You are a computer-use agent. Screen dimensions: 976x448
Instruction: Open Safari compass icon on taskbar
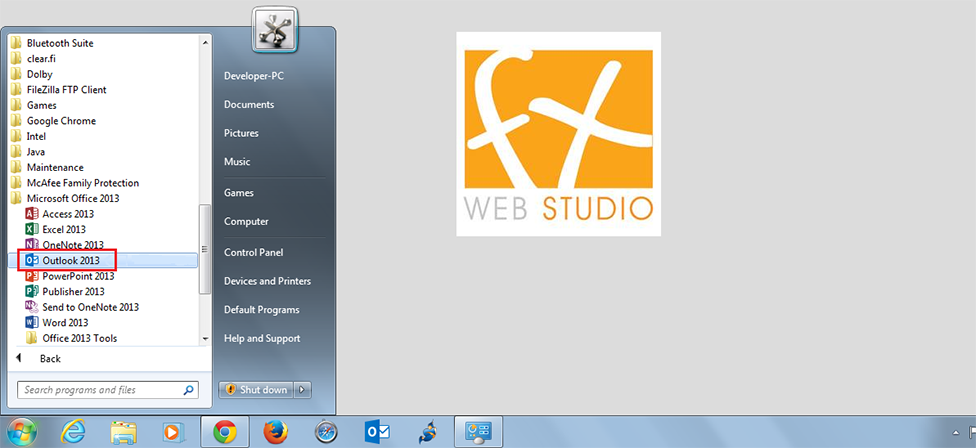coord(326,432)
